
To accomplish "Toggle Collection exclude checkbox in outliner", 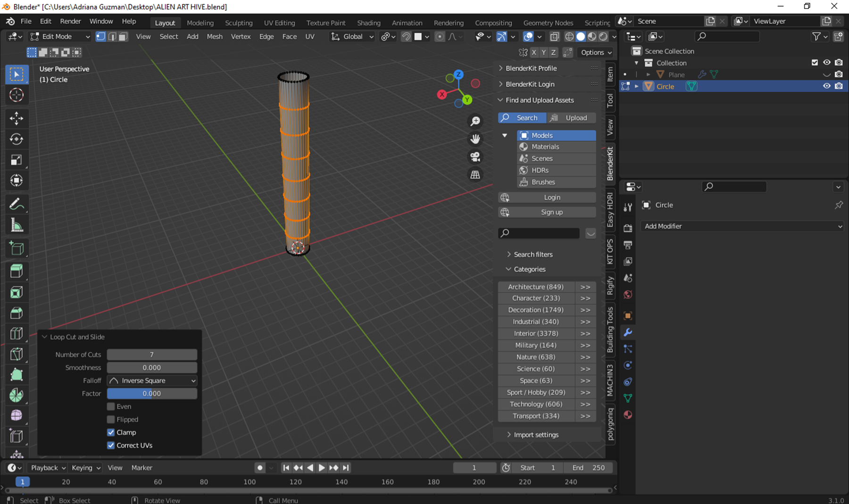I will point(815,63).
